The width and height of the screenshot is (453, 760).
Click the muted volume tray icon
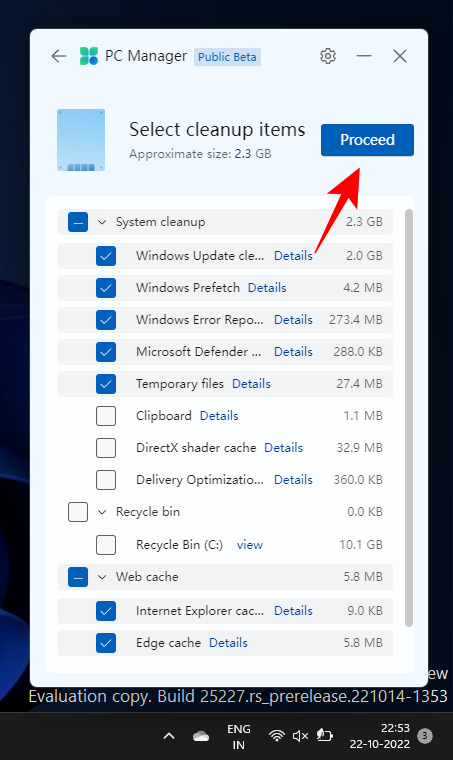click(300, 736)
